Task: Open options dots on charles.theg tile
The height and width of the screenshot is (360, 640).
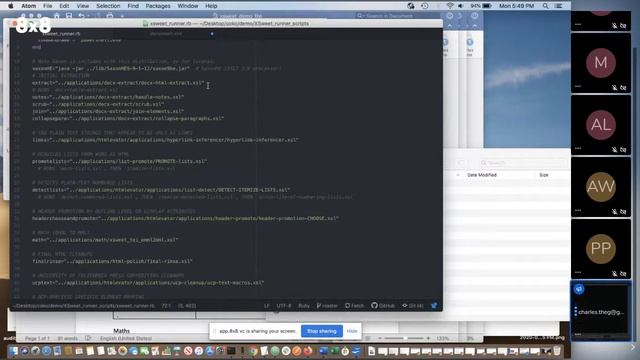Action: 576,312
